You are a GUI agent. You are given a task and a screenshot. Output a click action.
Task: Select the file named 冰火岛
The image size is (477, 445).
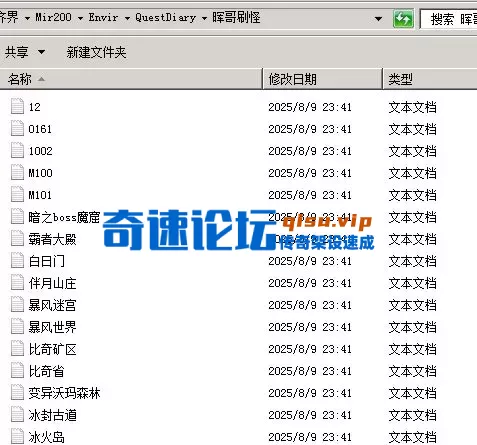[x=46, y=437]
